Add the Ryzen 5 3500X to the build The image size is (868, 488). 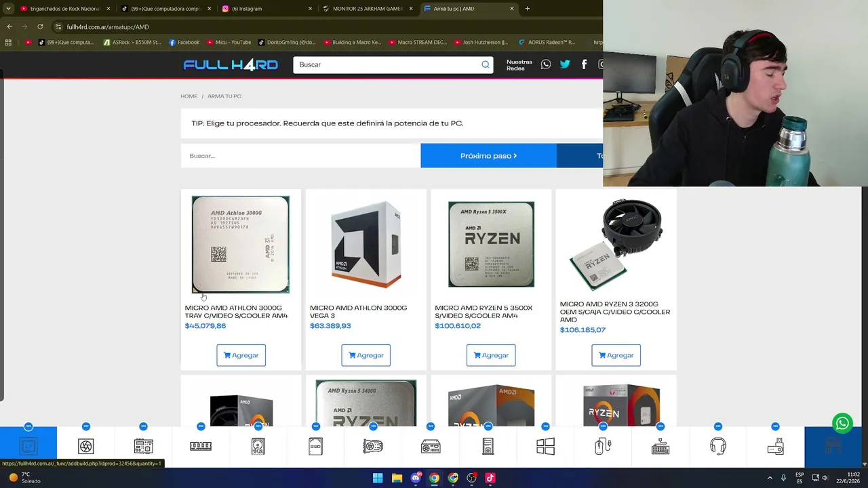click(x=491, y=355)
